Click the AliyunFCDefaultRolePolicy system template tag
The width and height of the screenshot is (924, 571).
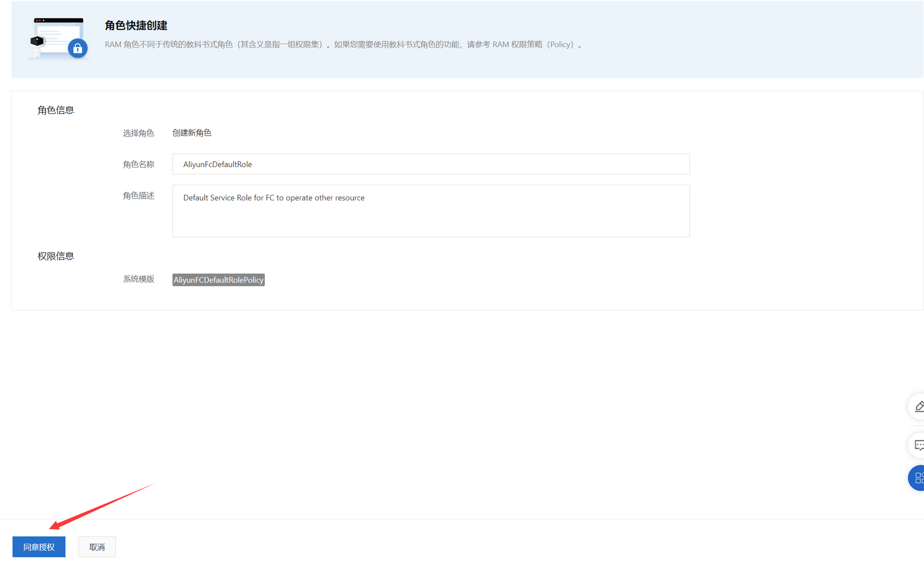pos(218,280)
